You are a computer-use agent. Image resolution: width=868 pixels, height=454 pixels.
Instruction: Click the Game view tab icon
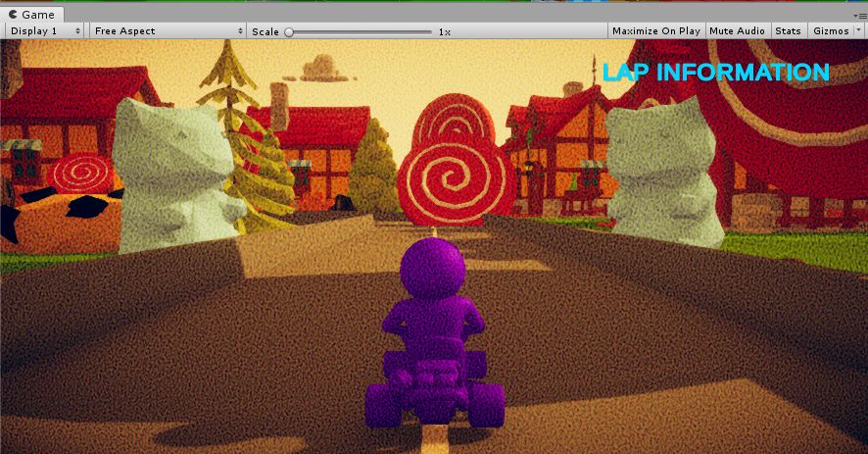[x=13, y=15]
